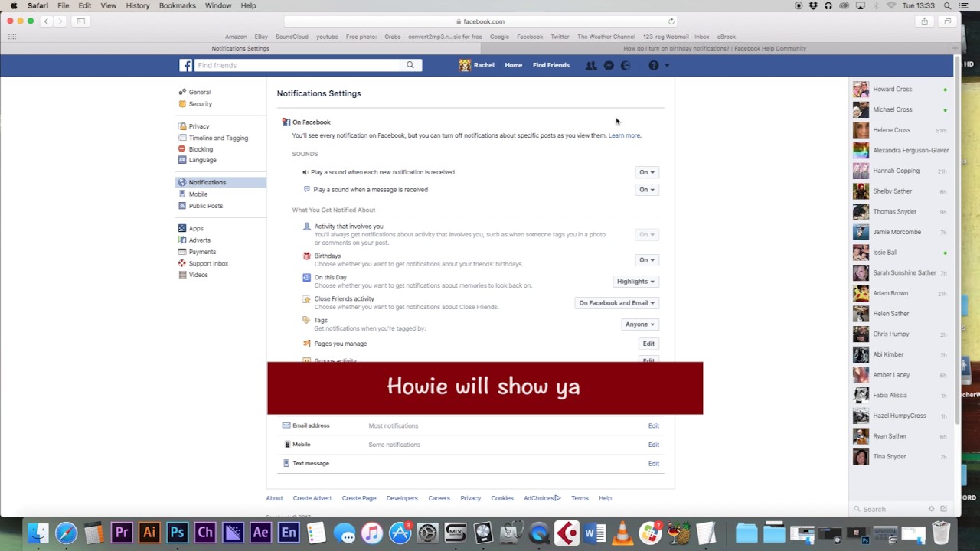Image resolution: width=980 pixels, height=551 pixels.
Task: Open the Friend Requests icon
Action: click(x=591, y=66)
